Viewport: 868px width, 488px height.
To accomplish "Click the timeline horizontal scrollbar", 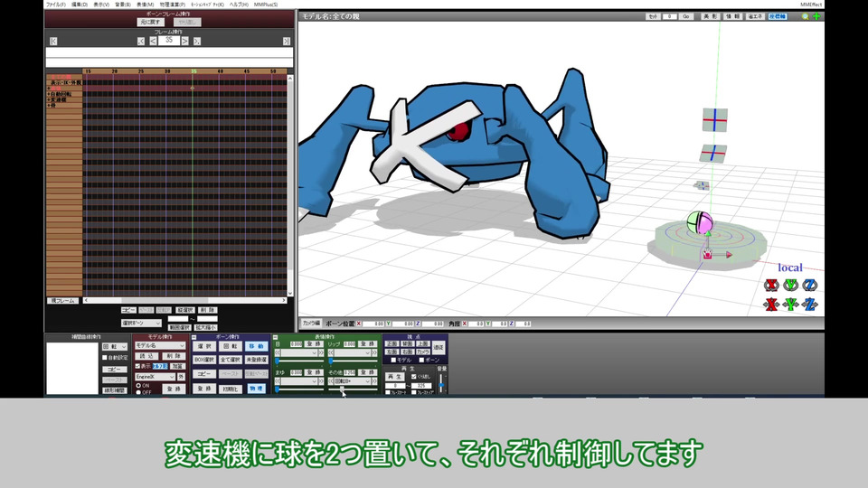I will [x=184, y=300].
